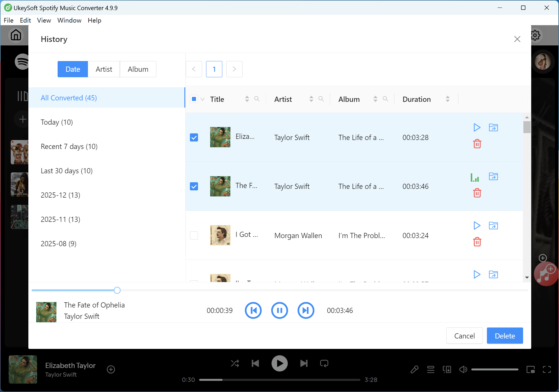
Task: Uncheck the Elizabeth Taylor song checkbox
Action: point(194,137)
